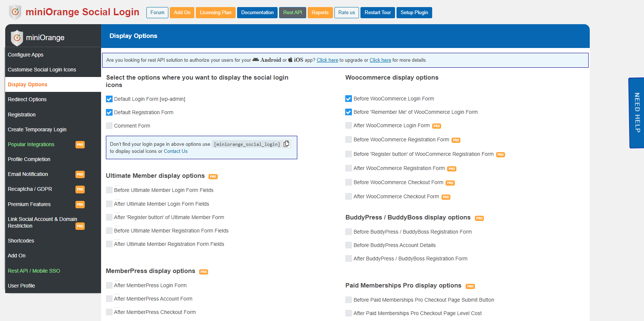Image resolution: width=644 pixels, height=321 pixels.
Task: Open Documentation button
Action: tap(258, 13)
